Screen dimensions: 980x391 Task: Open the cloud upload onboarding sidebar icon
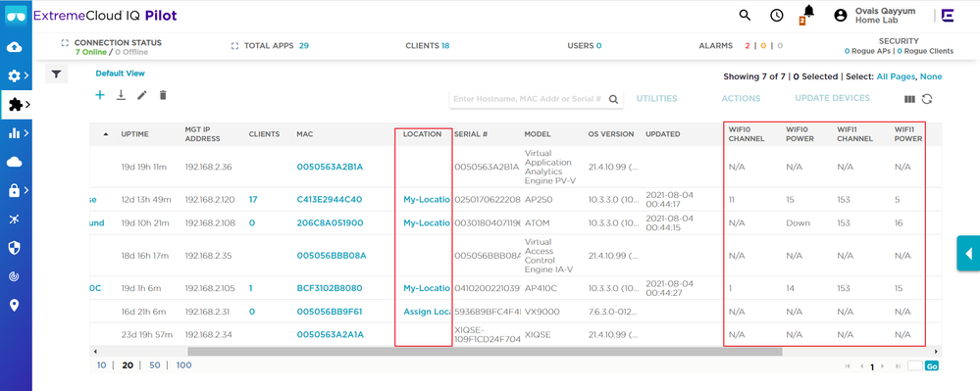[15, 47]
